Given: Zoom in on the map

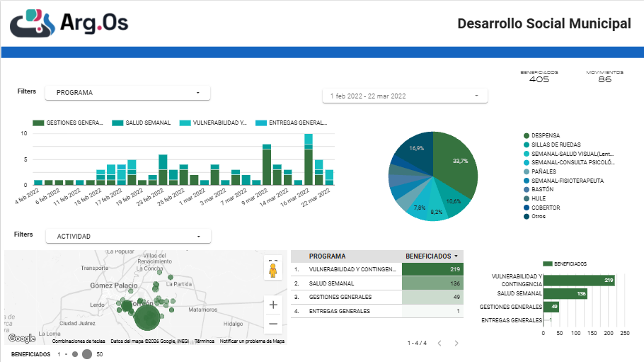Looking at the screenshot, I should click(x=273, y=305).
